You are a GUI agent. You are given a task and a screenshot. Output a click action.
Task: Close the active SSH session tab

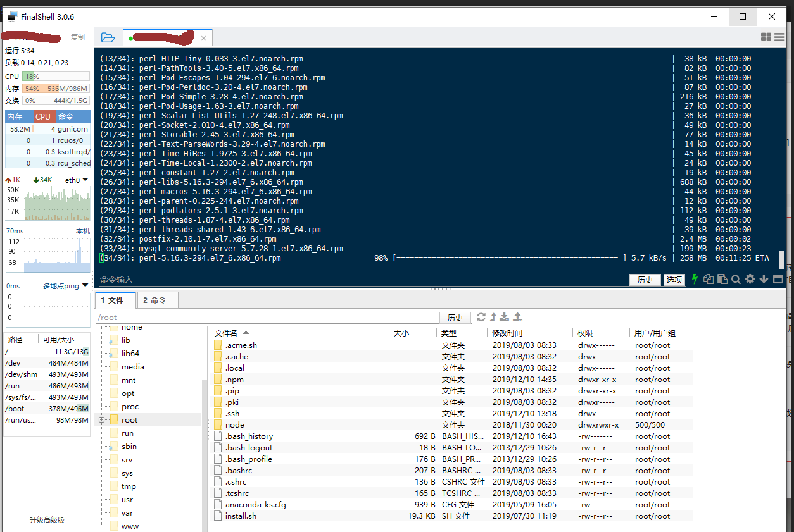click(x=203, y=39)
